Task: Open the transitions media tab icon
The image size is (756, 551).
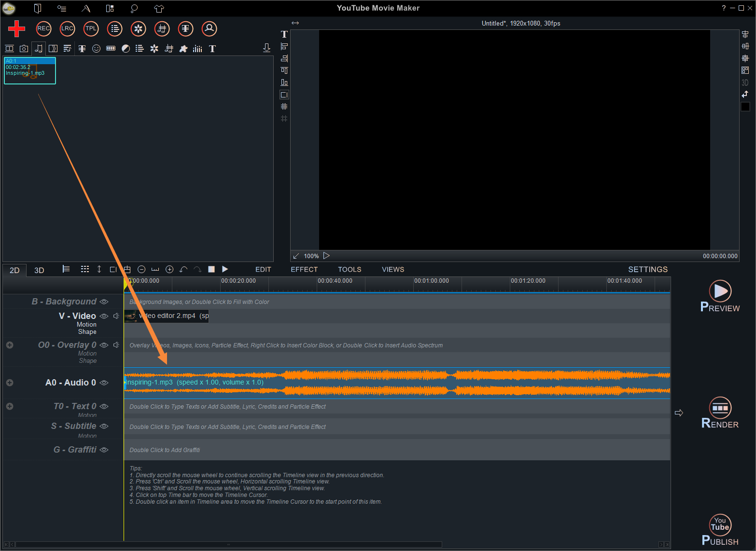Action: [x=53, y=48]
